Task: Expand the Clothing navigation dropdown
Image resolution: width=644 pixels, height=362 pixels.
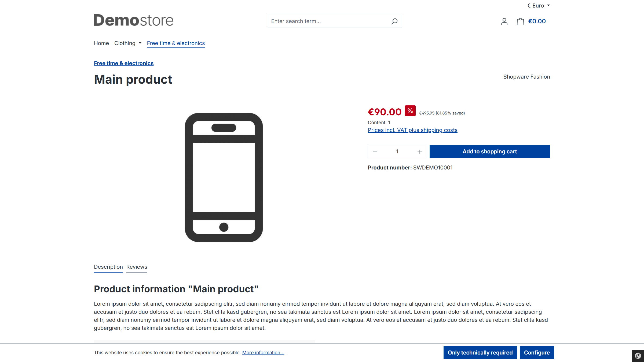Action: click(128, 43)
